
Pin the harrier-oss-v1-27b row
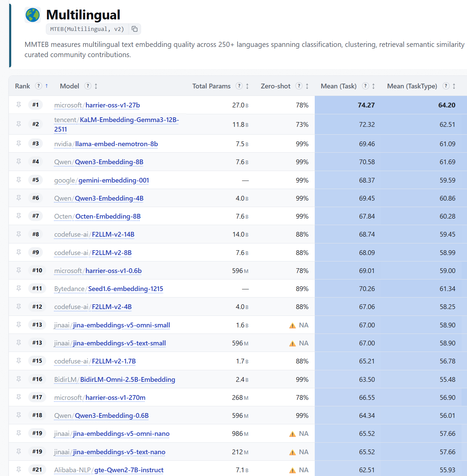point(19,105)
